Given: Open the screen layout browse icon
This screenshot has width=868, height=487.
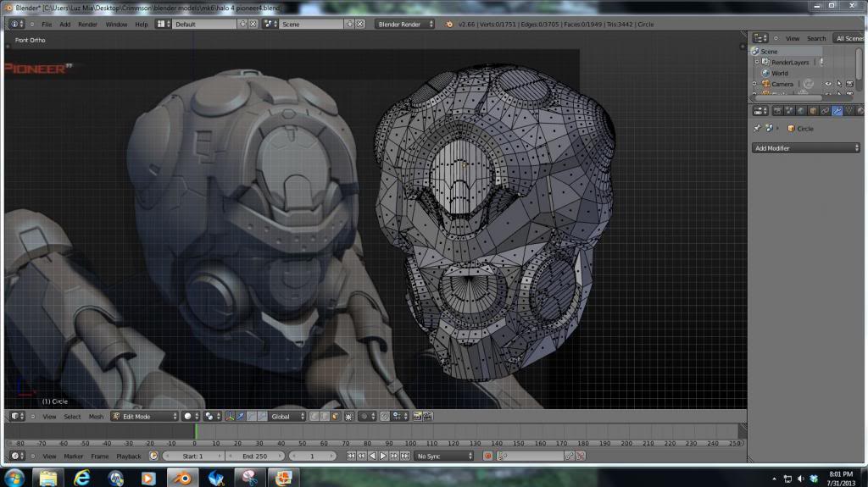Looking at the screenshot, I should click(163, 25).
